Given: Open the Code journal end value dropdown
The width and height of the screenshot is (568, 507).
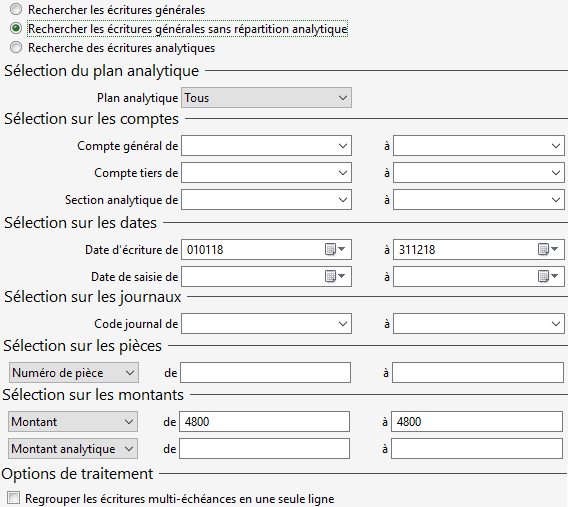Looking at the screenshot, I should pyautogui.click(x=479, y=324).
